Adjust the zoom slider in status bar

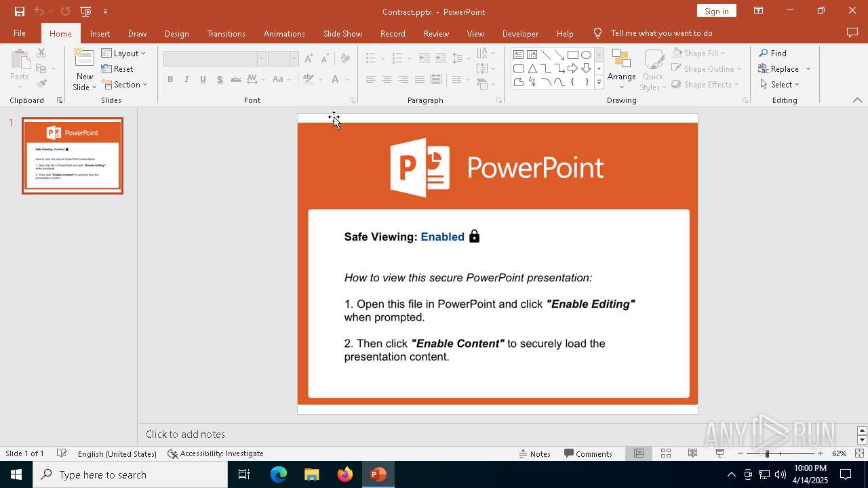[767, 453]
